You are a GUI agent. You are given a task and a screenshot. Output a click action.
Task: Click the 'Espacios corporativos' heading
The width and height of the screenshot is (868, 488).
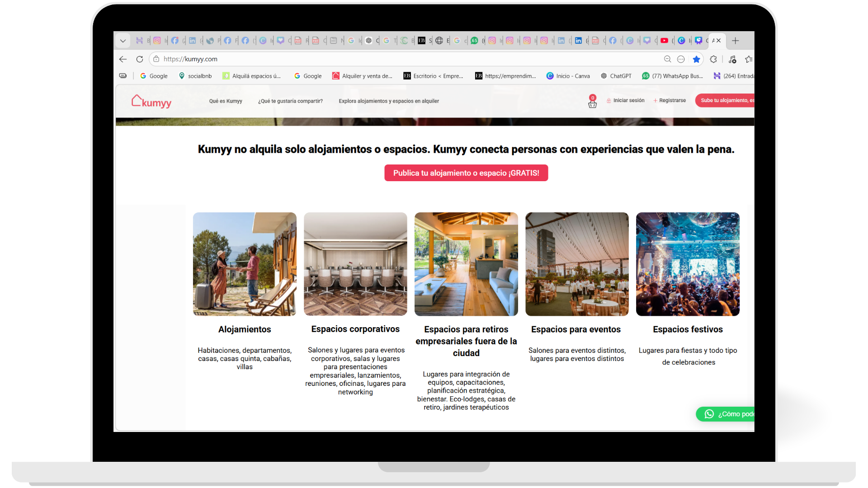(355, 329)
